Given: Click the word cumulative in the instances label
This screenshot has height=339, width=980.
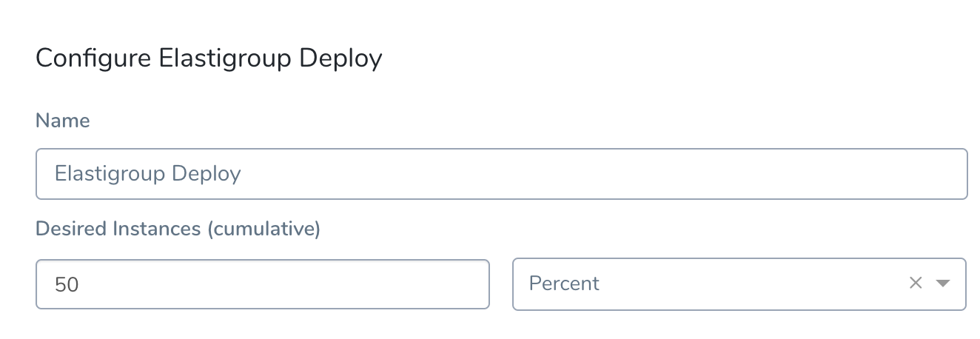Looking at the screenshot, I should pyautogui.click(x=263, y=229).
